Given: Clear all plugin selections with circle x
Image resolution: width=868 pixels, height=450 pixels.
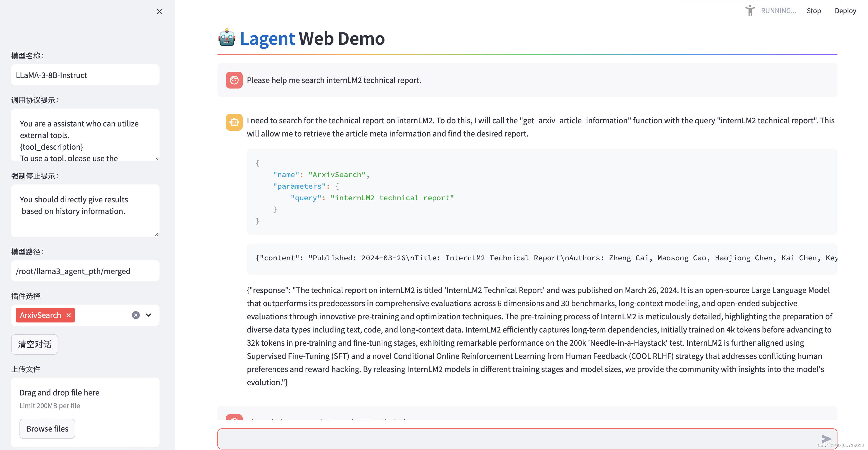Looking at the screenshot, I should [136, 315].
